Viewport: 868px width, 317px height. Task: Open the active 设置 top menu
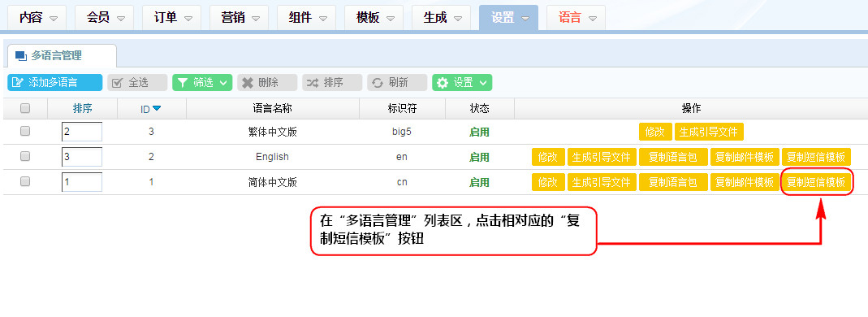(509, 18)
